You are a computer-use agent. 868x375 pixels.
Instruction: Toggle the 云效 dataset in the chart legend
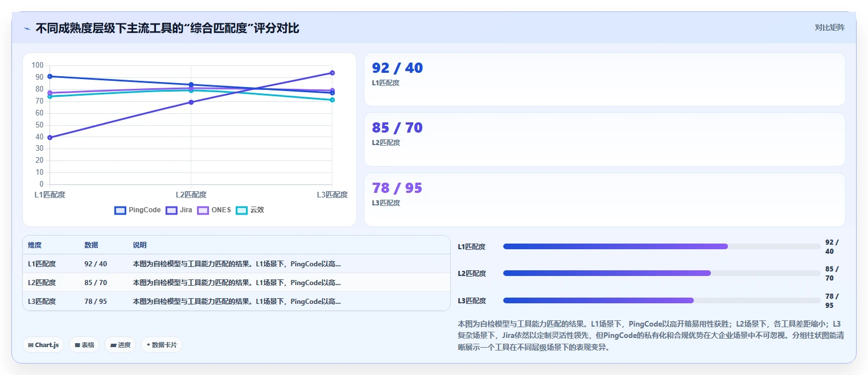(x=250, y=210)
